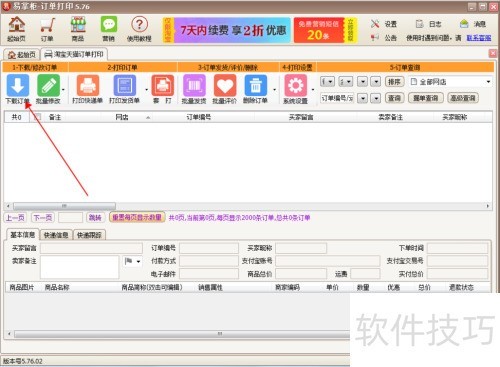Expand the arrow next to 删除订单
Image resolution: width=500 pixels, height=367 pixels.
(x=274, y=89)
